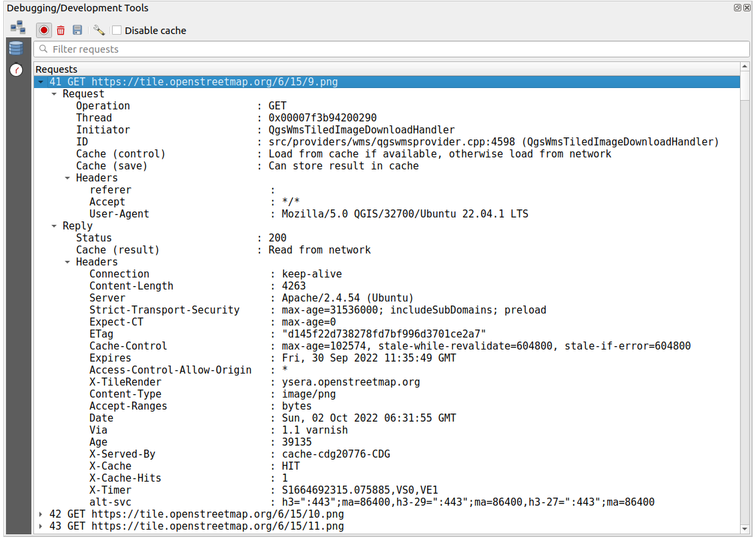The width and height of the screenshot is (756, 543).
Task: Click the network connections icon
Action: tap(17, 27)
